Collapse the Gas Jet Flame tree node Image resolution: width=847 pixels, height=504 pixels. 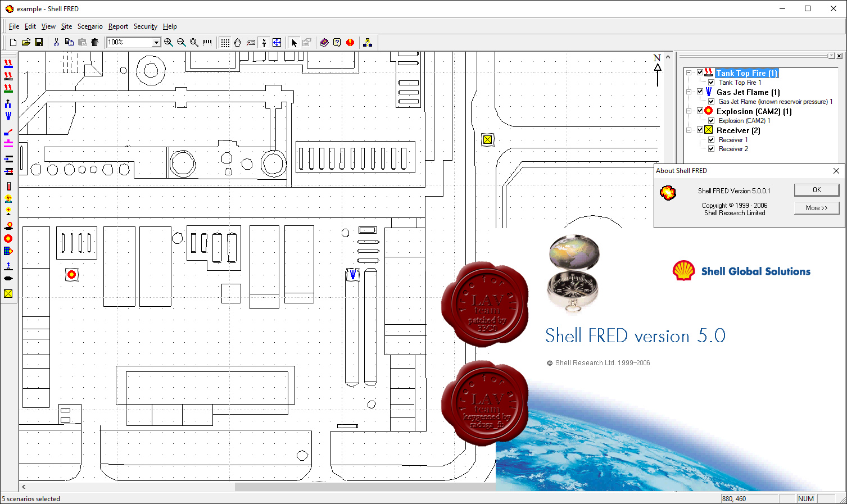pos(689,92)
